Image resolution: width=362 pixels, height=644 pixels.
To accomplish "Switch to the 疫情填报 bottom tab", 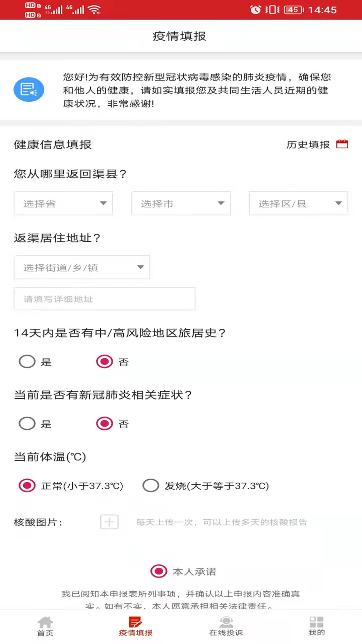I will point(136,626).
